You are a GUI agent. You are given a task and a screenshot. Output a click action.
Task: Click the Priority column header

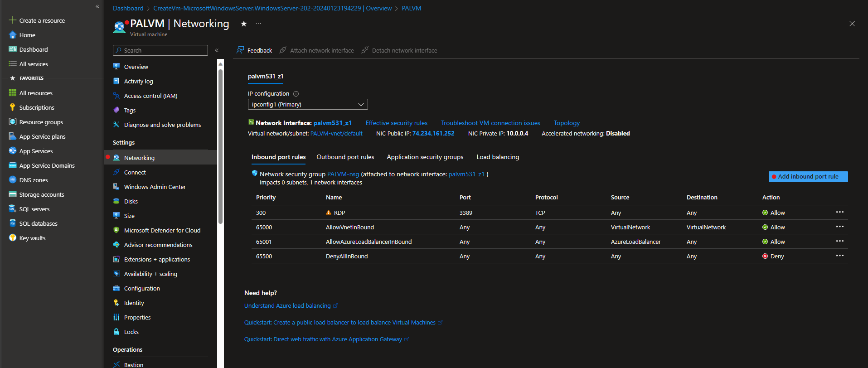[266, 198]
